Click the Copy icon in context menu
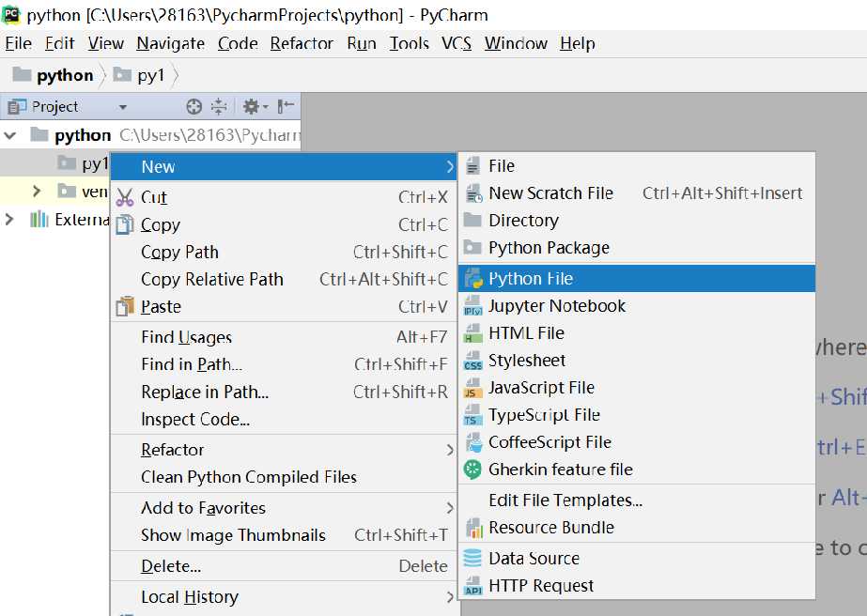 point(125,224)
